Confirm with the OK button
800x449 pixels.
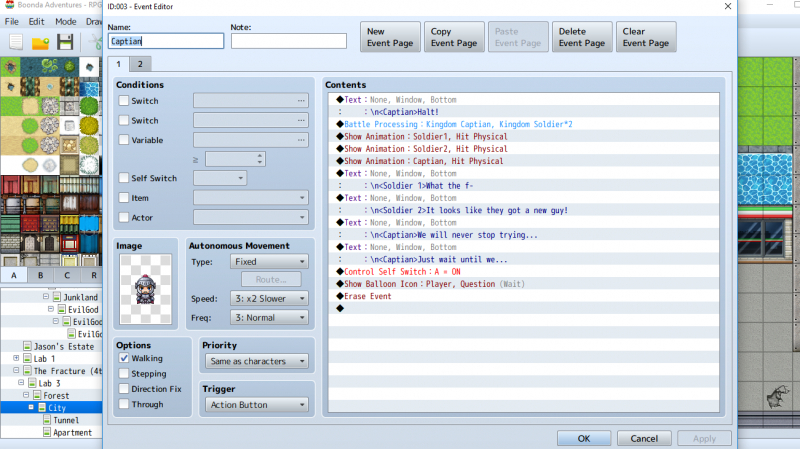pos(584,438)
